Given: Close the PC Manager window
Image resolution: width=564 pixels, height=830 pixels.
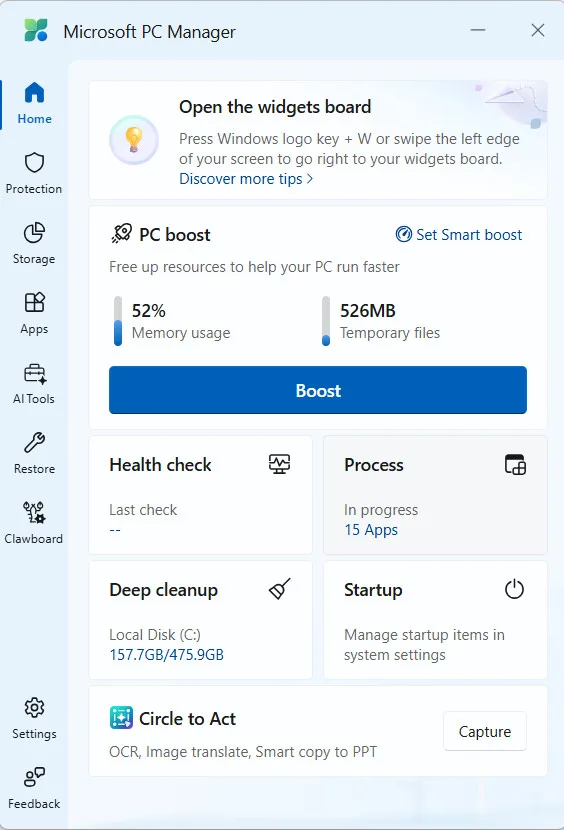Looking at the screenshot, I should (538, 30).
